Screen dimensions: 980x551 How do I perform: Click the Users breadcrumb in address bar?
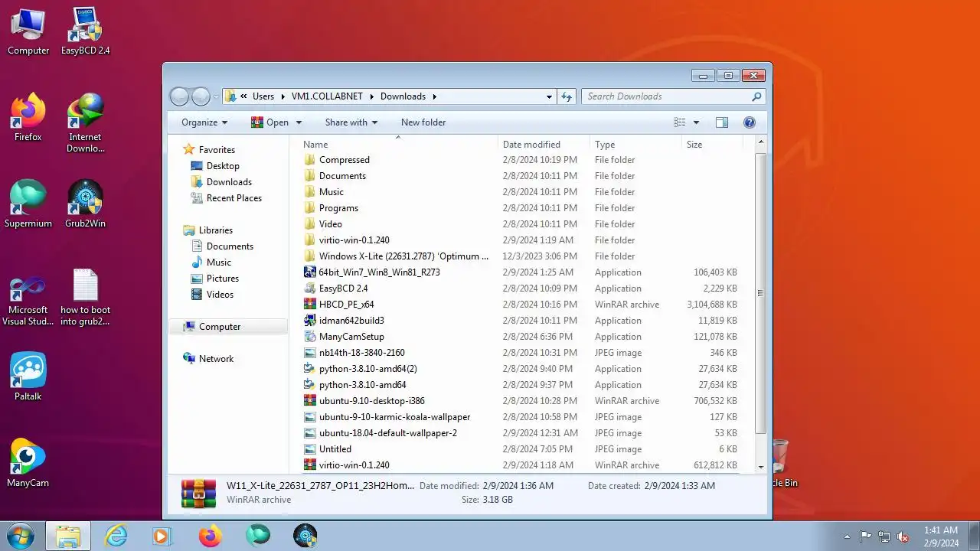263,96
